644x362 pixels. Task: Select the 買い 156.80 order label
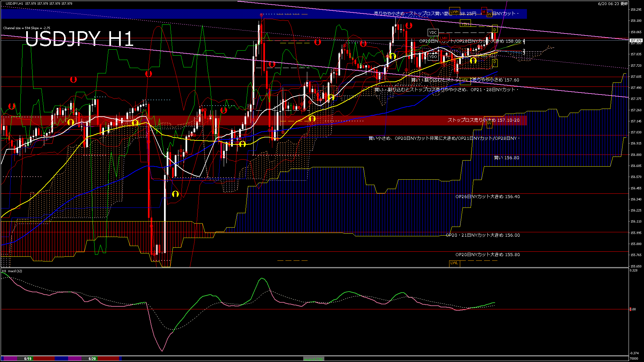pyautogui.click(x=506, y=158)
